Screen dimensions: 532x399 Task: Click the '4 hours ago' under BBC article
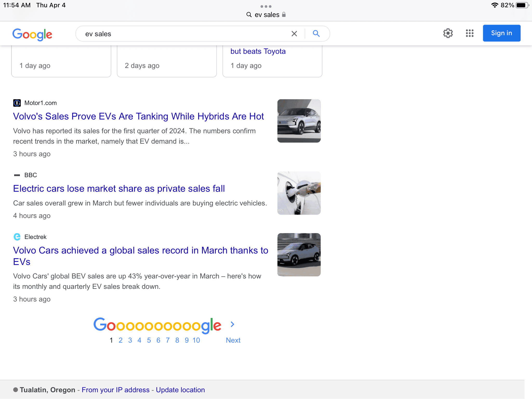point(32,216)
